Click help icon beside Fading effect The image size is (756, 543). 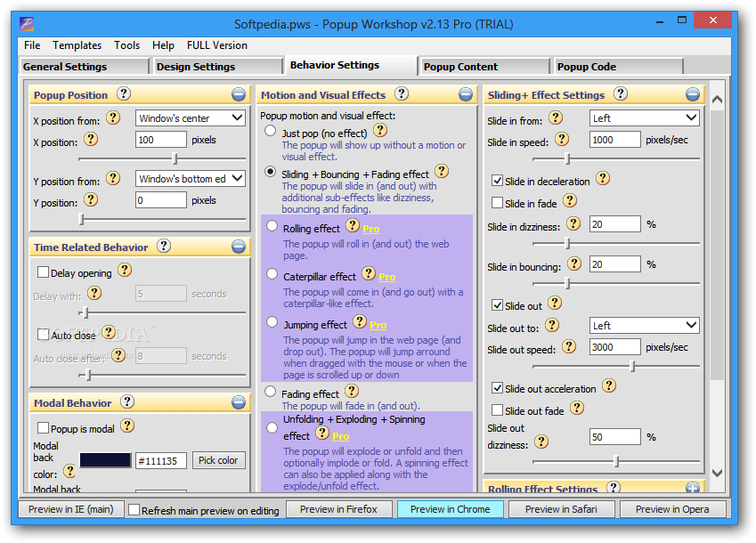click(x=352, y=391)
